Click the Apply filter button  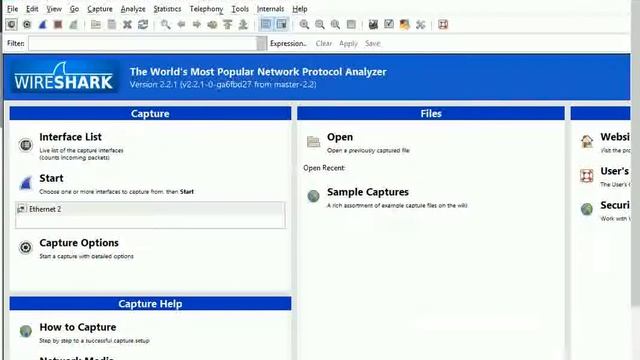(348, 43)
